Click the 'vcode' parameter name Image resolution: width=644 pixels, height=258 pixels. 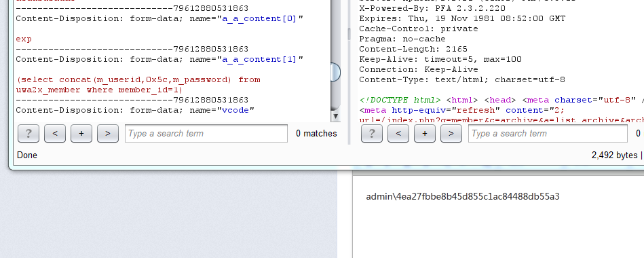[x=235, y=110]
